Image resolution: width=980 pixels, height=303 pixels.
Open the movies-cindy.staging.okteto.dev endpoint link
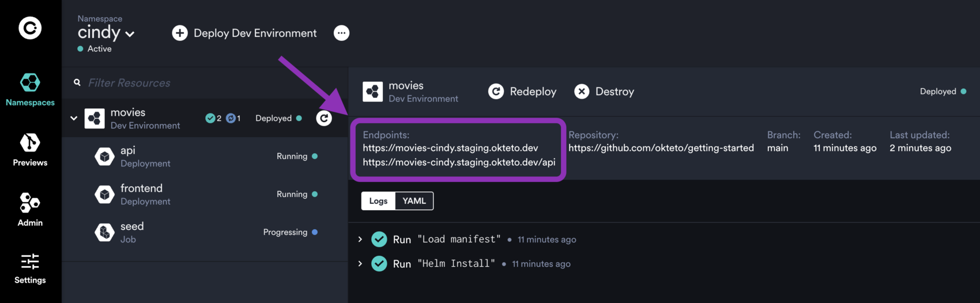click(450, 148)
